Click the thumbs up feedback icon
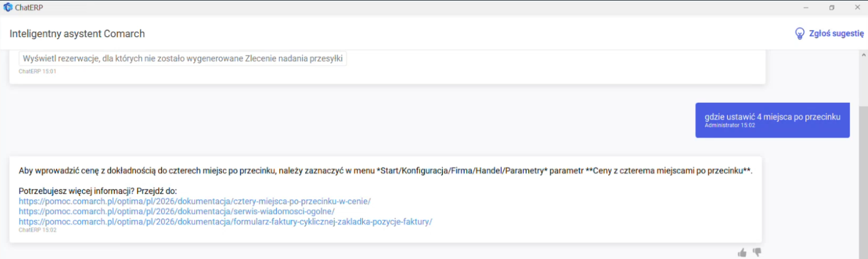The image size is (868, 259). coord(742,253)
